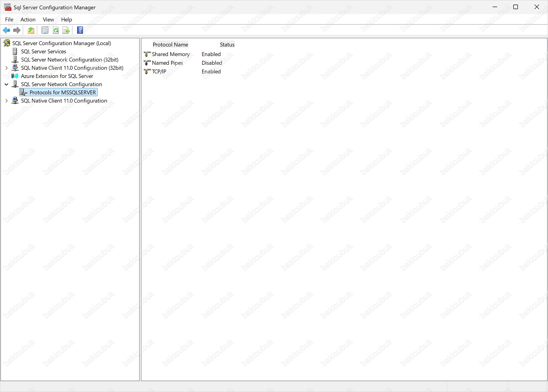Open the View menu

(48, 20)
